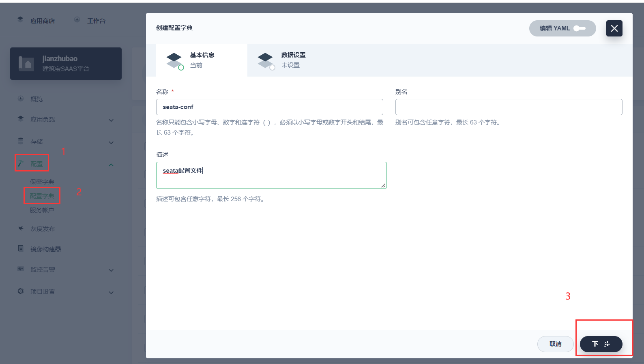This screenshot has width=644, height=364.
Task: Click the Image Builder (镜像构建器) icon
Action: pos(21,248)
